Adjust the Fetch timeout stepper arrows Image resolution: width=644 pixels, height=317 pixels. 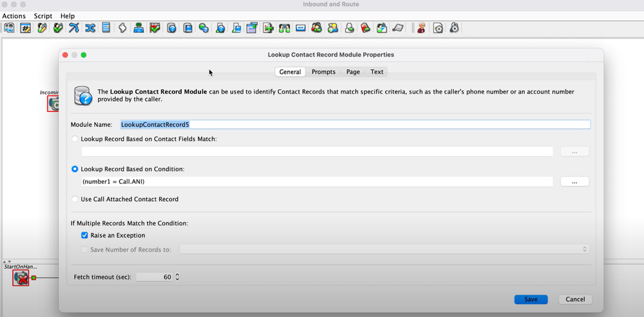click(177, 277)
